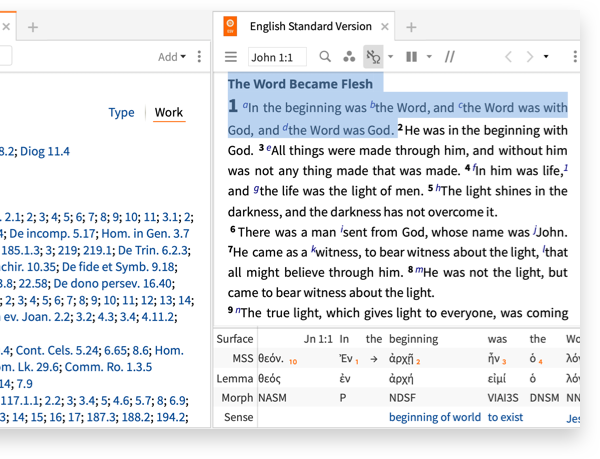Image resolution: width=600 pixels, height=459 pixels.
Task: Click the arrow icon after Ἐν in MSS row
Action: click(x=374, y=359)
